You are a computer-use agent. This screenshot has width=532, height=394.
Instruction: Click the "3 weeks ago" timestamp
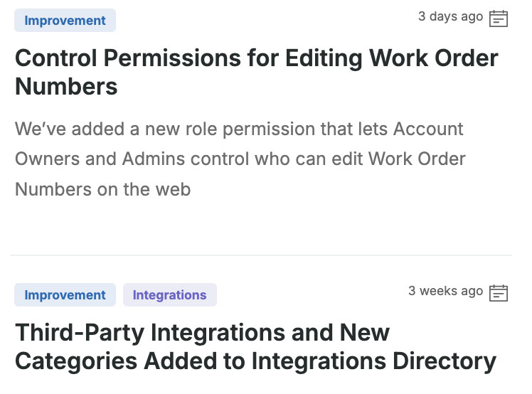coord(445,291)
